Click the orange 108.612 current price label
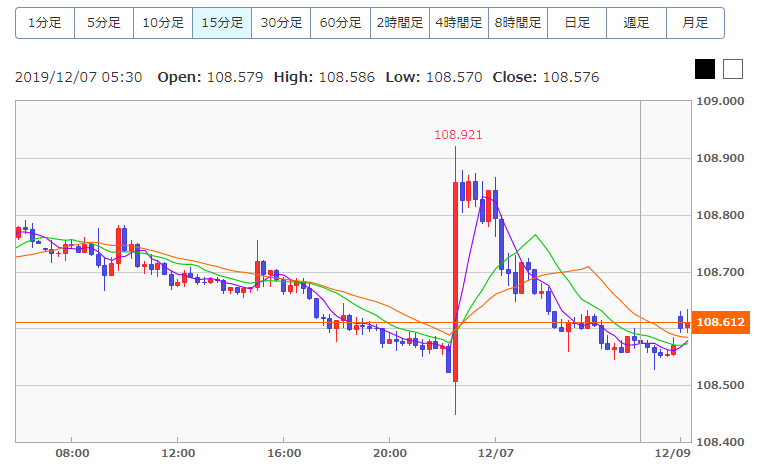This screenshot has height=466, width=757. point(722,322)
